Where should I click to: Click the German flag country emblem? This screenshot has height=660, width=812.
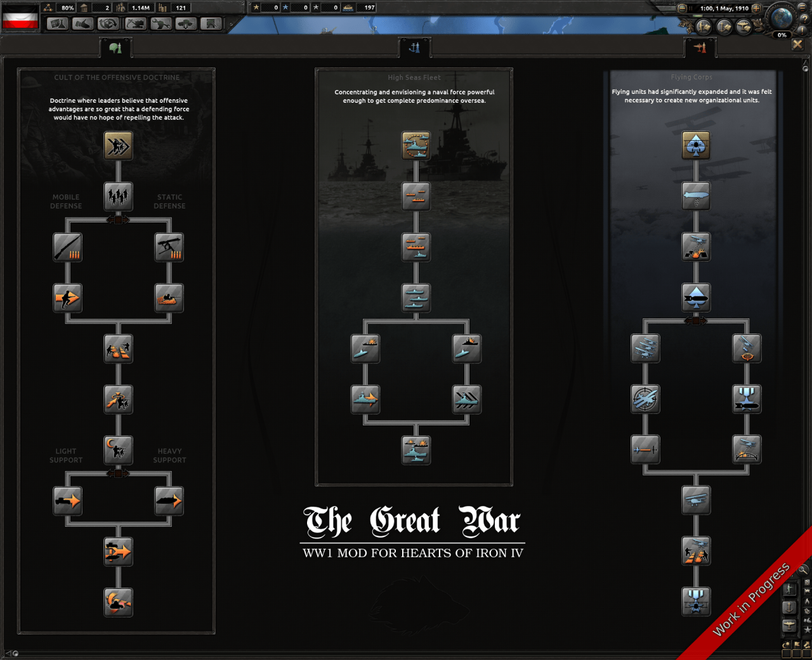[x=20, y=17]
